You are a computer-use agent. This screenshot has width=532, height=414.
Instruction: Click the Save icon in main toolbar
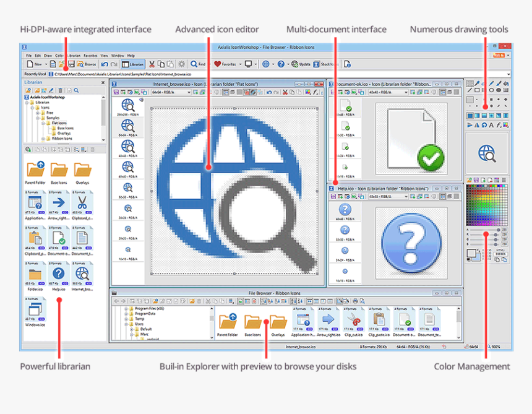(x=71, y=64)
